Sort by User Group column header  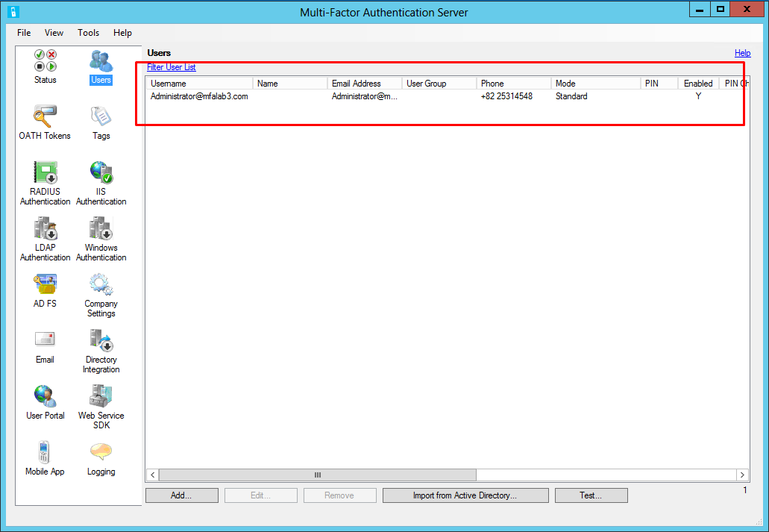point(439,84)
